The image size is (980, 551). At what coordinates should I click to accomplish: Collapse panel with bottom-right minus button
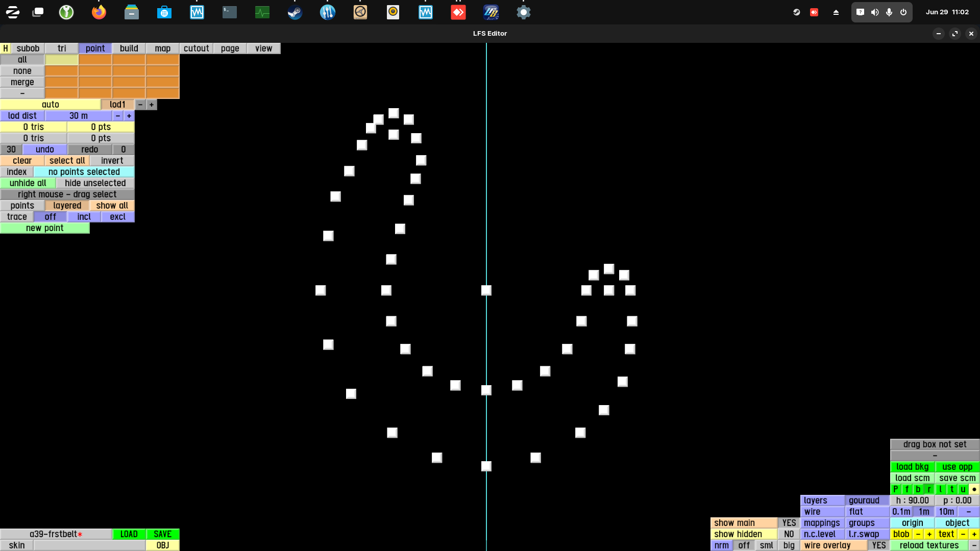[x=974, y=545]
